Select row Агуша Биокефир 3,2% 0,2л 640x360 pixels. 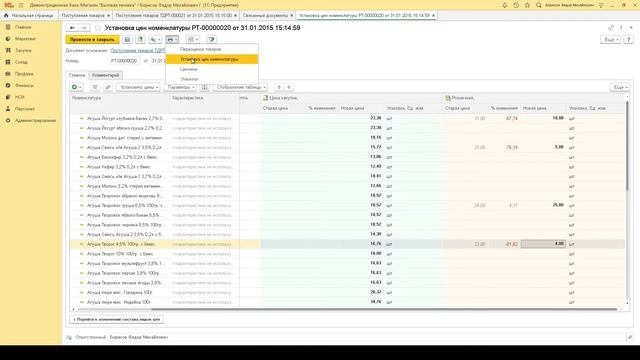pyautogui.click(x=122, y=157)
